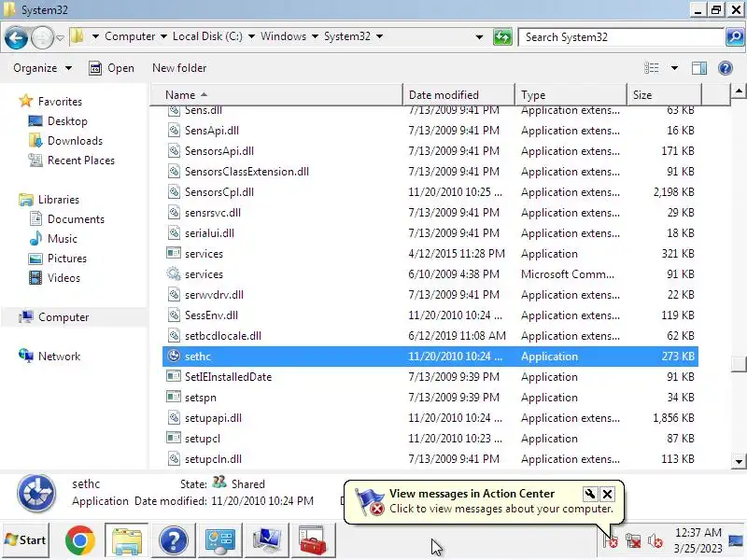Click View messages in Action Center
This screenshot has width=747, height=560.
(472, 494)
